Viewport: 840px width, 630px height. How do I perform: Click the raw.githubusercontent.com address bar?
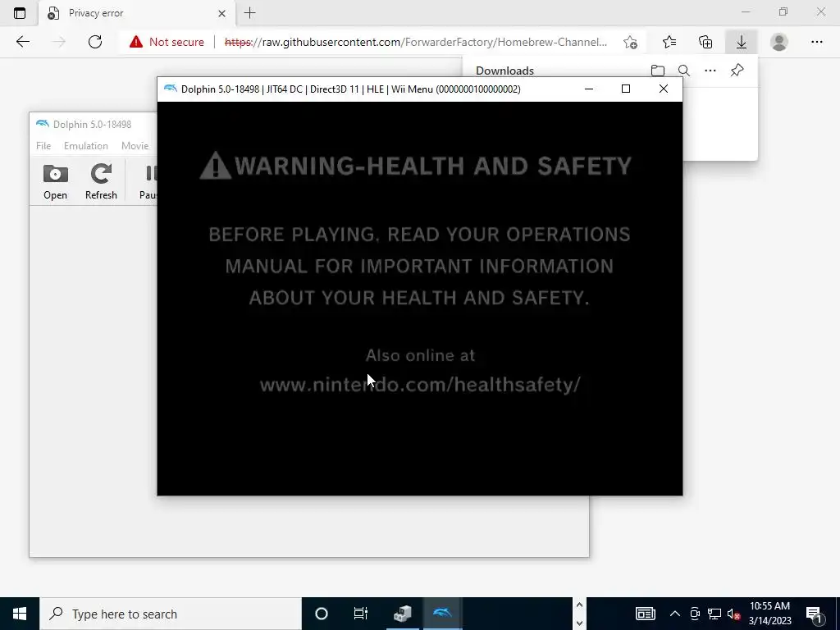[x=416, y=42]
